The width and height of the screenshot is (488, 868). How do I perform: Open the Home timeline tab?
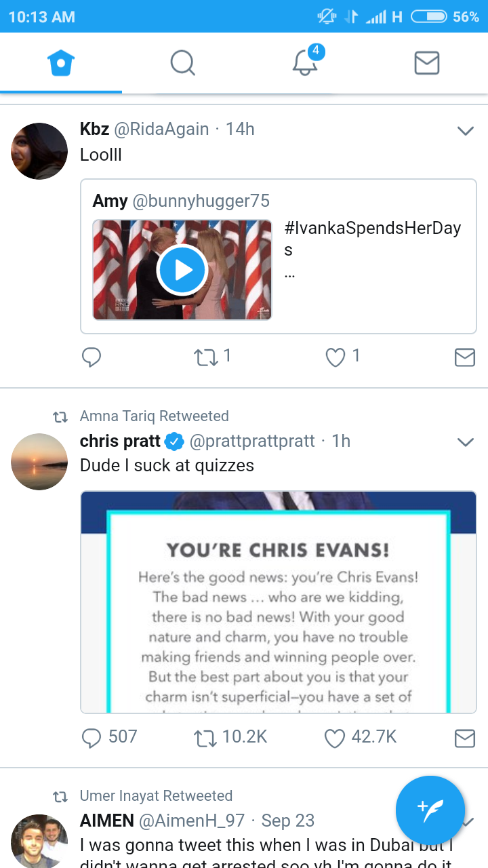[x=61, y=63]
